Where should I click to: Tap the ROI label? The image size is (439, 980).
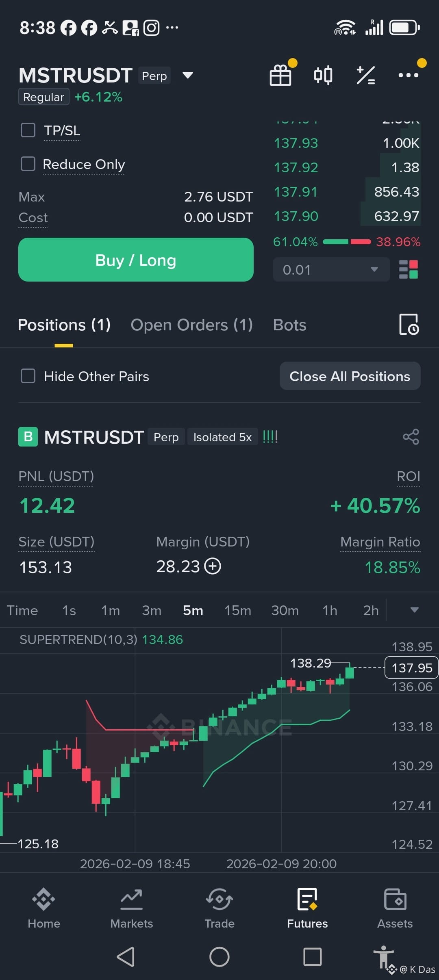pos(409,476)
